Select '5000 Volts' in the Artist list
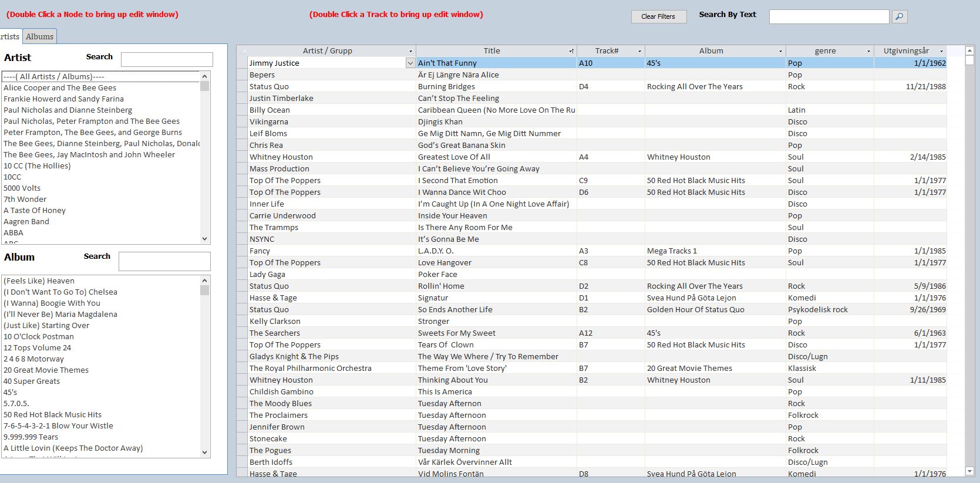This screenshot has width=980, height=483. (101, 188)
